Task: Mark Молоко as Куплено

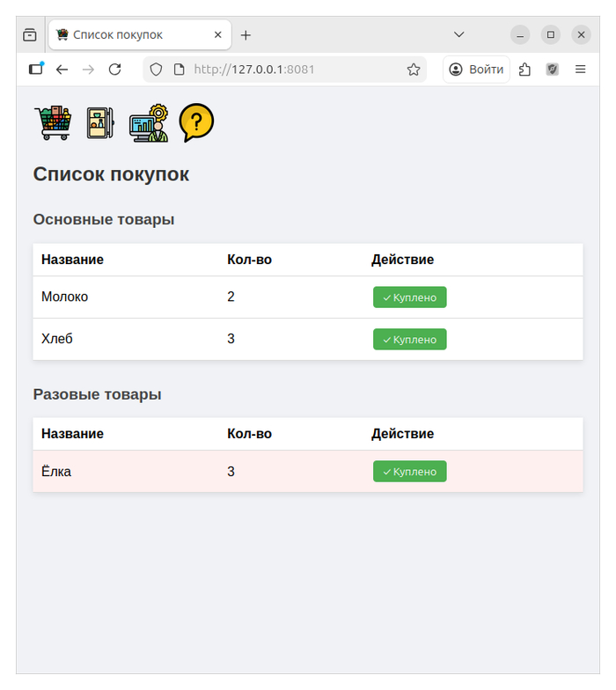Action: pyautogui.click(x=410, y=297)
